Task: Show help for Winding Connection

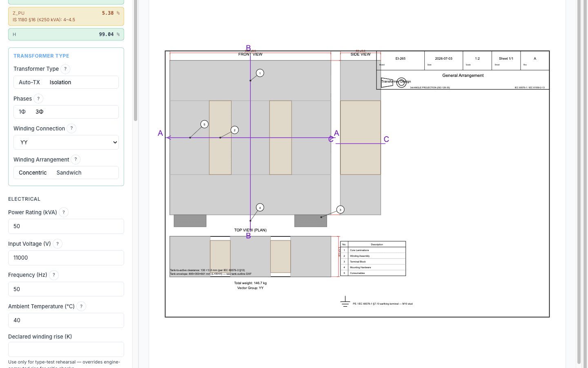Action: click(x=71, y=128)
